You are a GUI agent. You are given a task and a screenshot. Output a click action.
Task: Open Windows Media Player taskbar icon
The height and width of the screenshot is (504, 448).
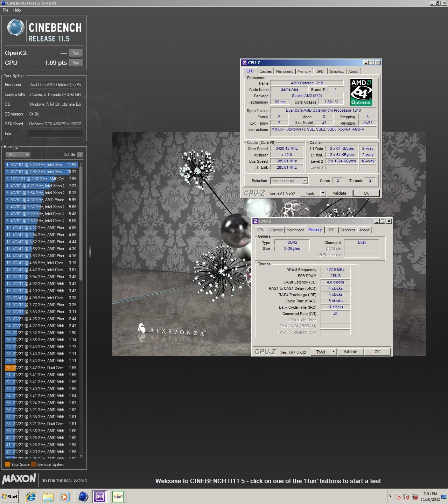65,496
